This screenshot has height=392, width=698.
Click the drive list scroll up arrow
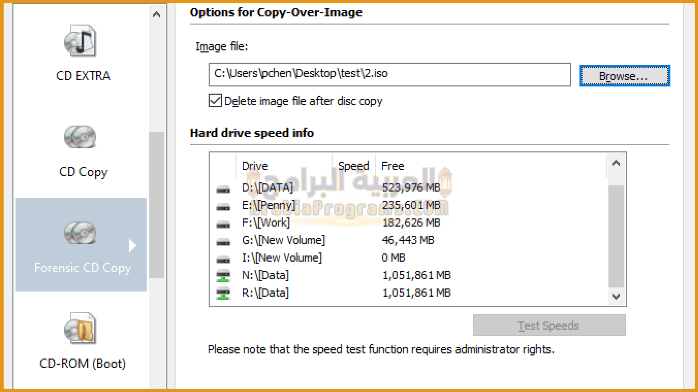click(x=616, y=163)
